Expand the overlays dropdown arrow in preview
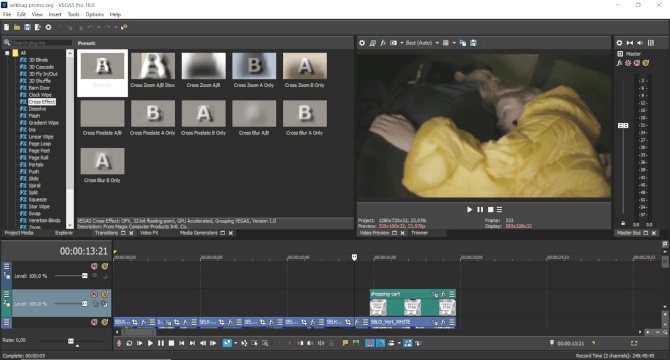670x360 pixels. pyautogui.click(x=454, y=43)
